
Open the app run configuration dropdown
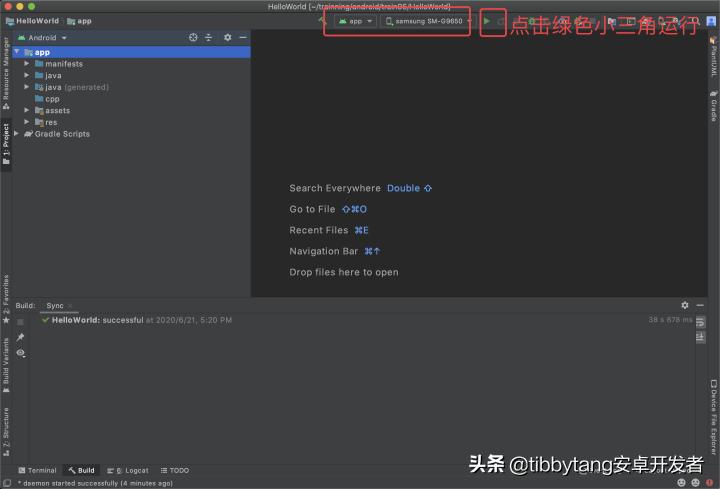[x=355, y=21]
